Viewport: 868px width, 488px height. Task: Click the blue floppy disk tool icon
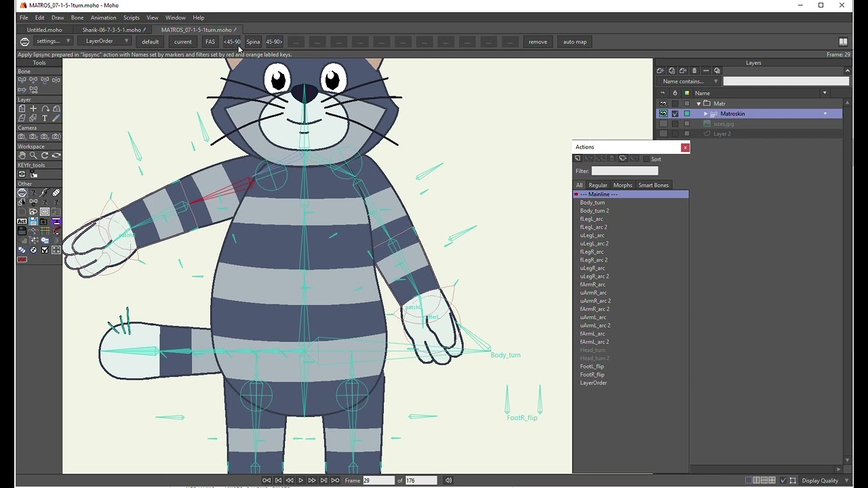pyautogui.click(x=33, y=222)
